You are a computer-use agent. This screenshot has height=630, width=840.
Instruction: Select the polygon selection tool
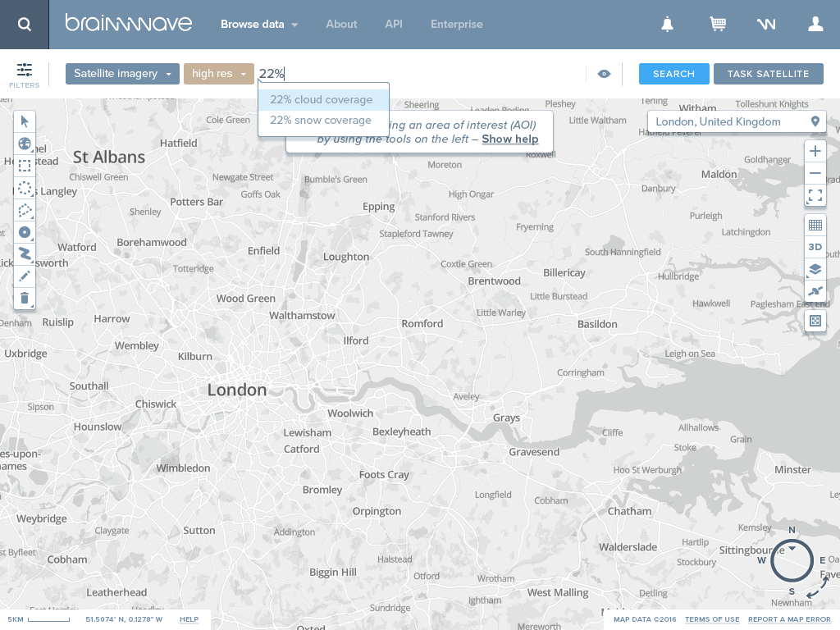tap(25, 210)
